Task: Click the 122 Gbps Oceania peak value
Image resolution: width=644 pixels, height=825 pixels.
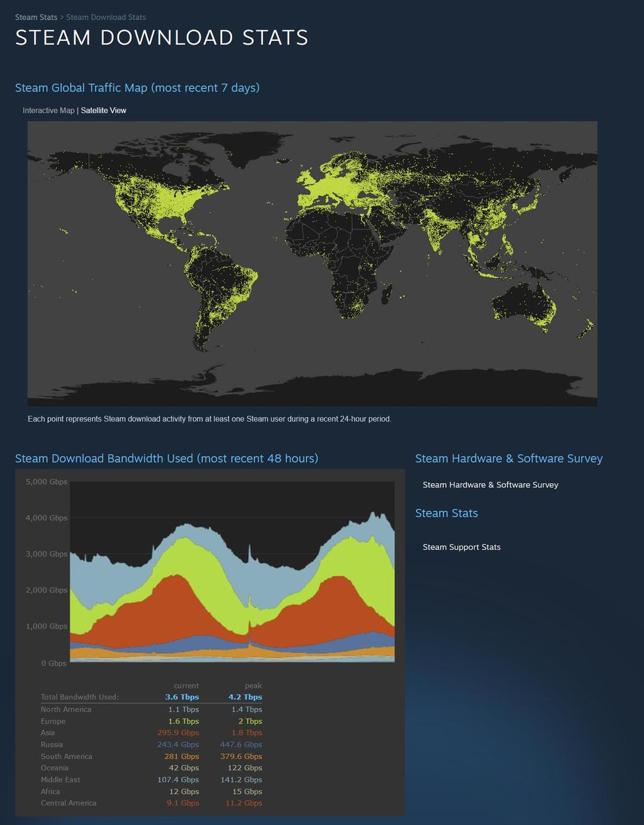Action: [245, 768]
